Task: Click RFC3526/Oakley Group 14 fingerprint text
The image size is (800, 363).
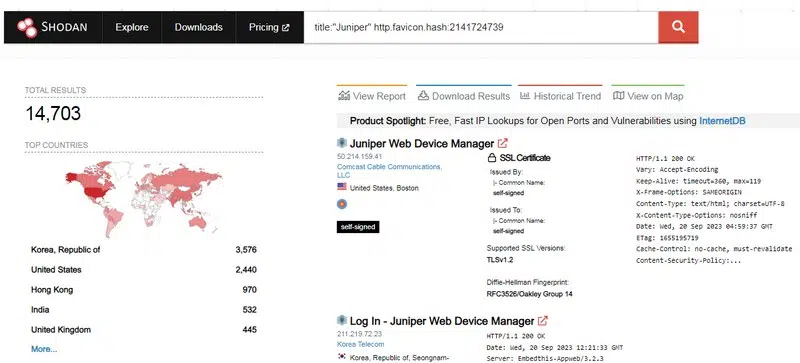Action: 530,294
